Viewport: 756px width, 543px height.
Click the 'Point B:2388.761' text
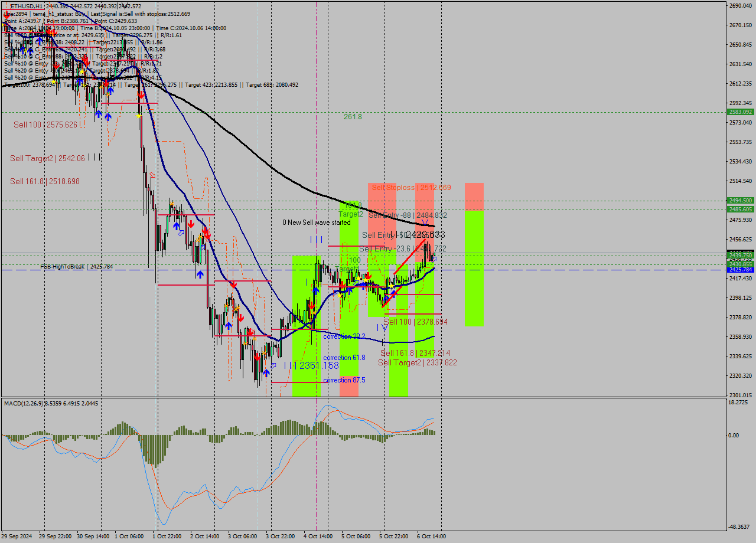tap(67, 21)
